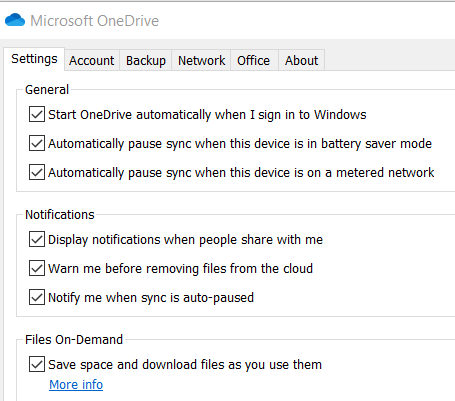Disable notifications when people share with me
Viewport: 455px width, 401px height.
(37, 239)
